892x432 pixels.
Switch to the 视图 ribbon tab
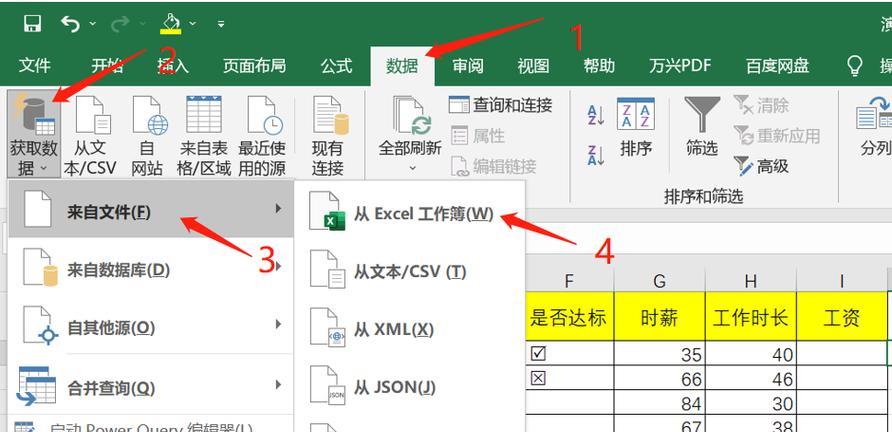534,66
